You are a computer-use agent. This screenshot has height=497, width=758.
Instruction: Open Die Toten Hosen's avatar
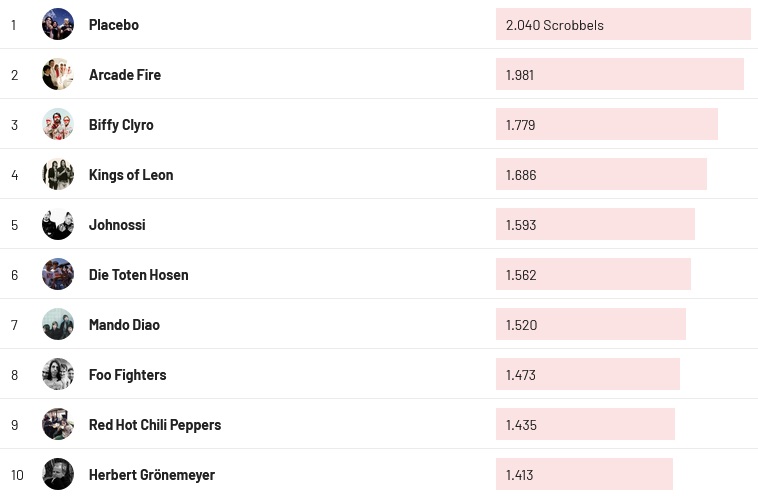click(x=58, y=274)
